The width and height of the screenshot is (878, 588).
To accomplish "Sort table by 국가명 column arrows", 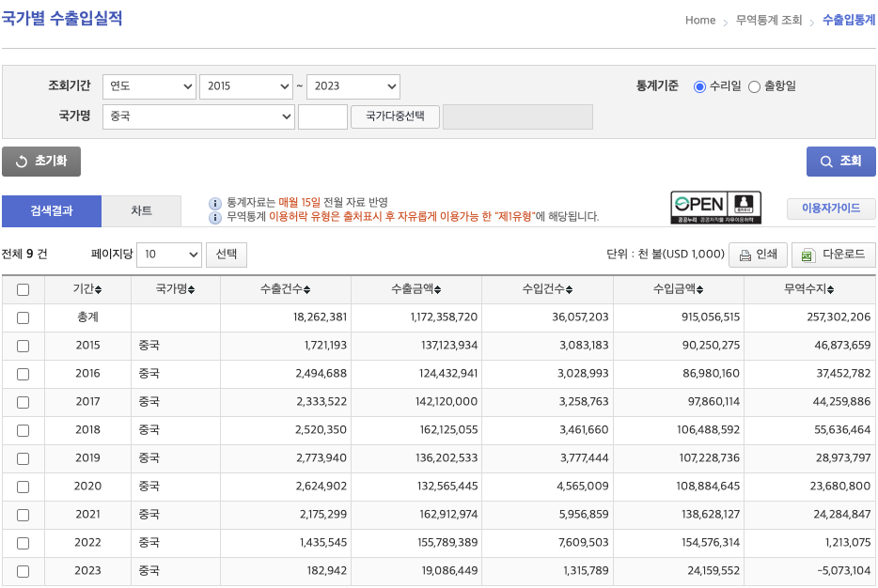I will click(x=191, y=290).
